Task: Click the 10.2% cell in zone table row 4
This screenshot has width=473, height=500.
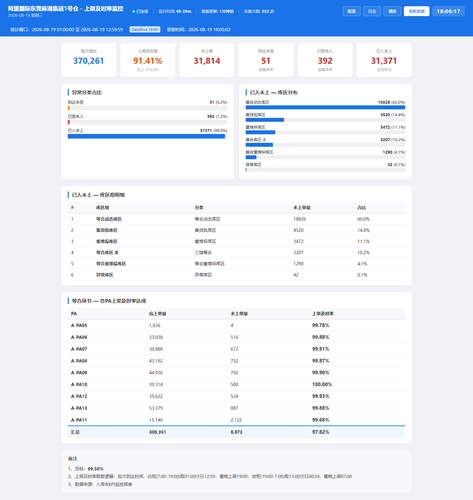Action: [363, 253]
